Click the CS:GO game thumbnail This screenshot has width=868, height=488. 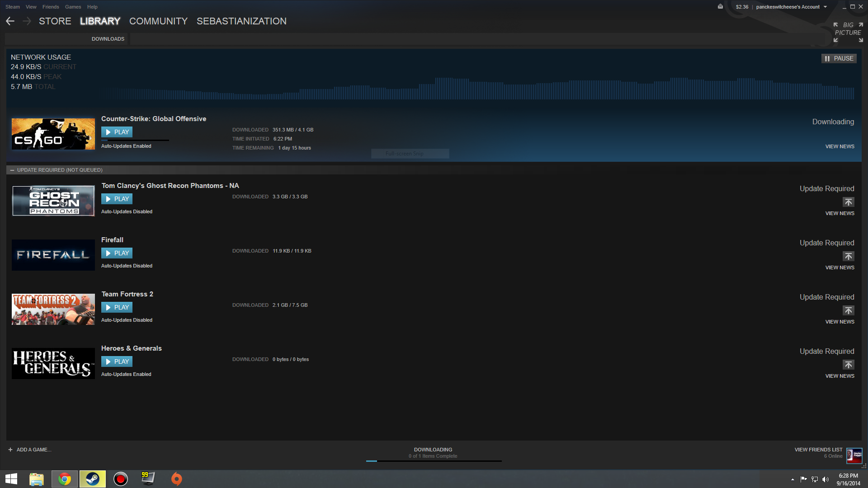(x=53, y=134)
